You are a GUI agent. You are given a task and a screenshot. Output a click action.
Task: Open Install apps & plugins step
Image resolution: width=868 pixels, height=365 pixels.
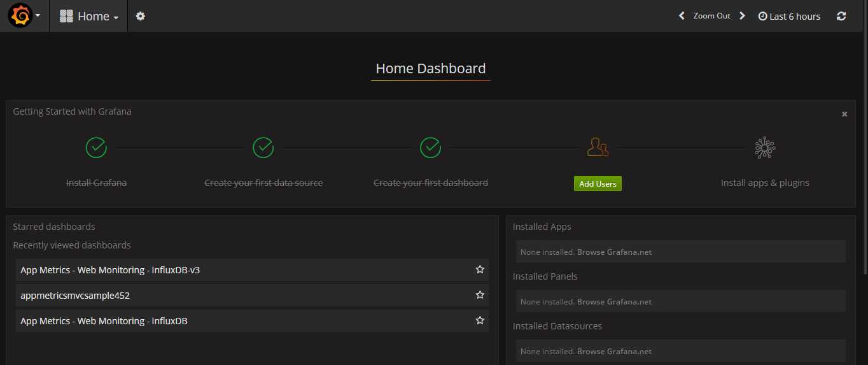pyautogui.click(x=765, y=183)
